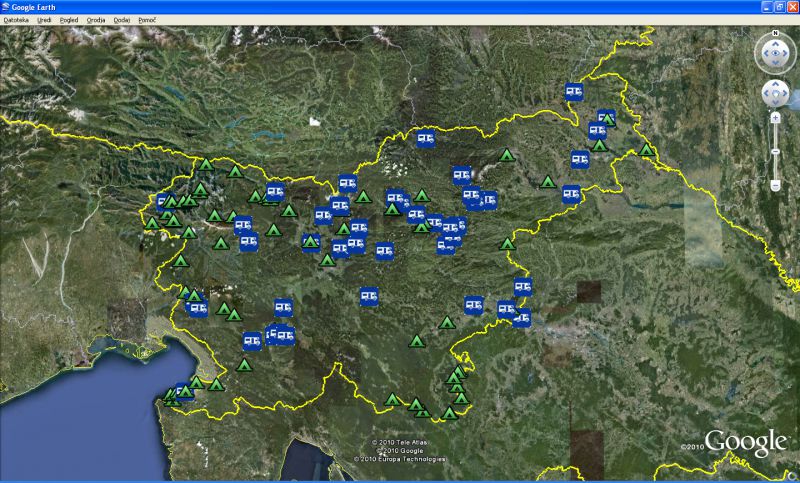This screenshot has height=483, width=800.
Task: Select the lone tent marker just north of the coast
Action: click(x=244, y=365)
